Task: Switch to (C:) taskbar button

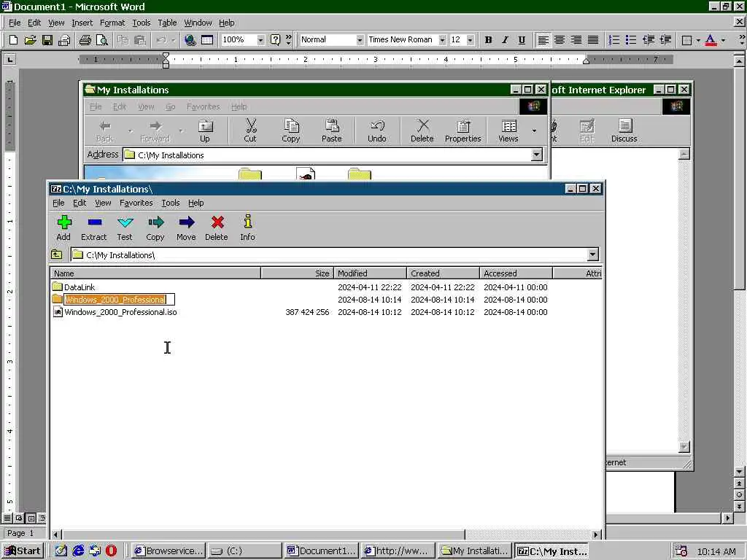Action: pos(244,551)
